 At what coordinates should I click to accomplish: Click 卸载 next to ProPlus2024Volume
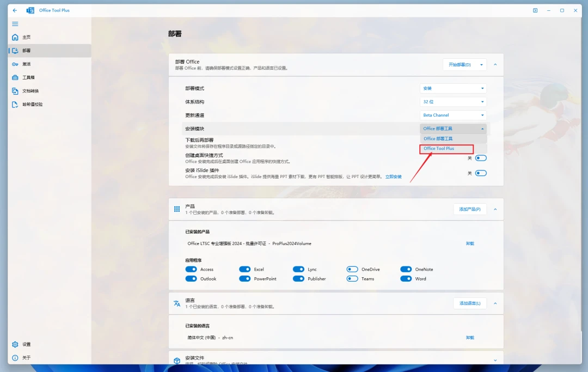[470, 244]
